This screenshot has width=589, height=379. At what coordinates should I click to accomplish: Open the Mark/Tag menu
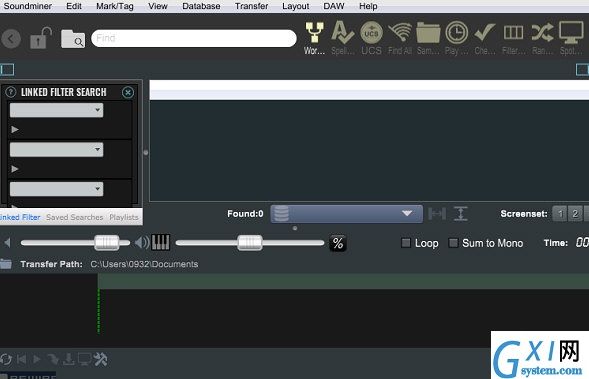pos(115,6)
